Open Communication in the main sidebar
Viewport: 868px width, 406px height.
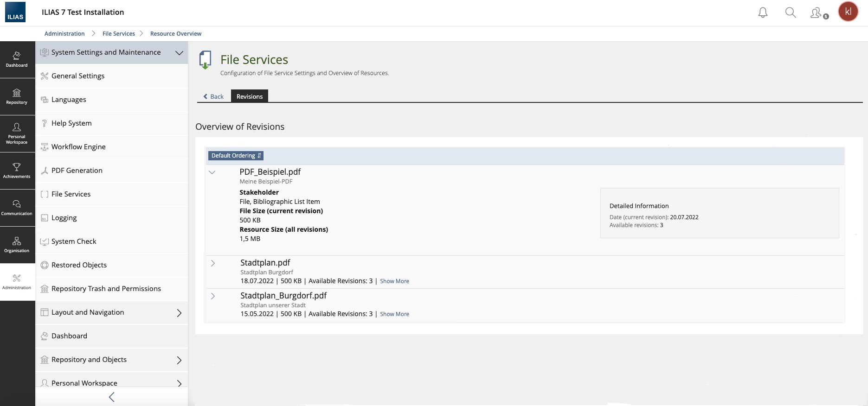[17, 208]
